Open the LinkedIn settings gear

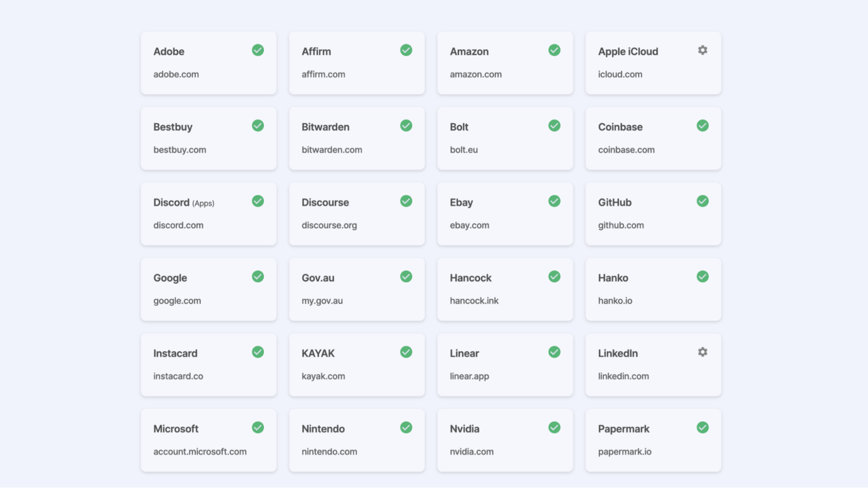(x=702, y=352)
